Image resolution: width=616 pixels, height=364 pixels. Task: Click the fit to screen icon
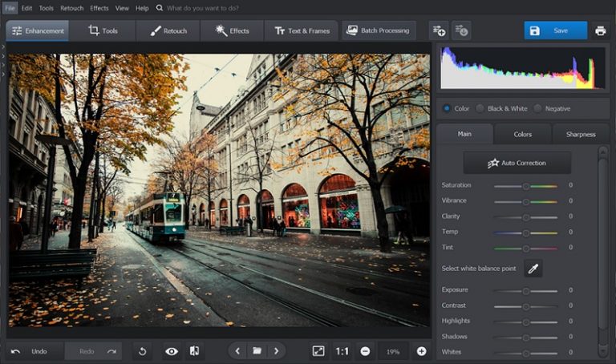(x=318, y=350)
